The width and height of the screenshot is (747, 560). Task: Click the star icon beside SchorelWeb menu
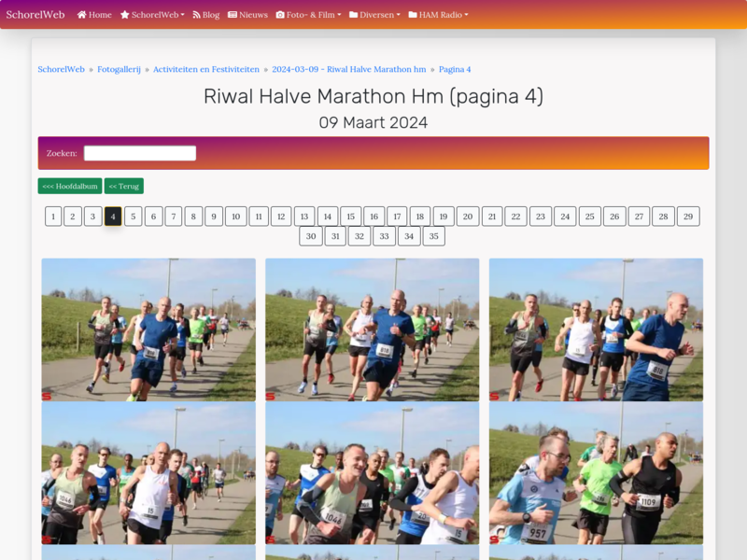[125, 15]
